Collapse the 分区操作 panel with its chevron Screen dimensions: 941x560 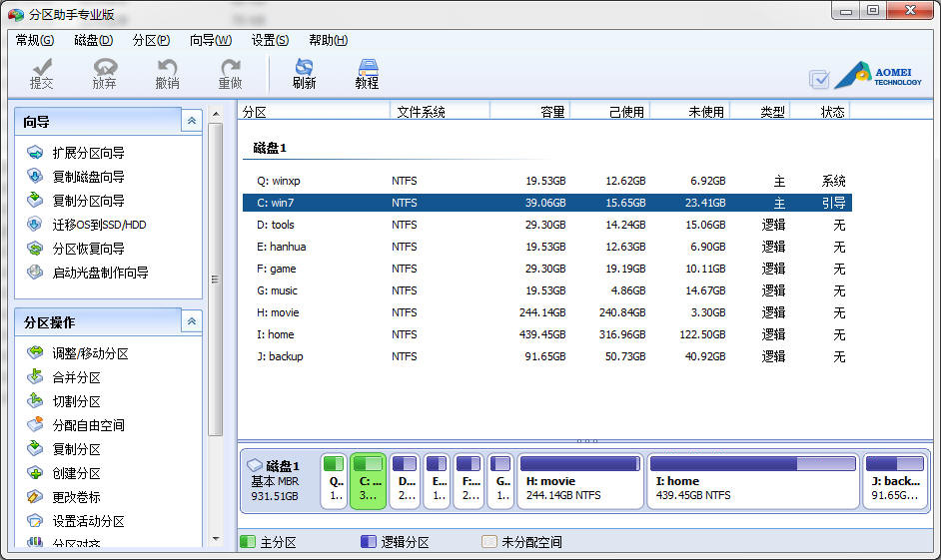(191, 321)
